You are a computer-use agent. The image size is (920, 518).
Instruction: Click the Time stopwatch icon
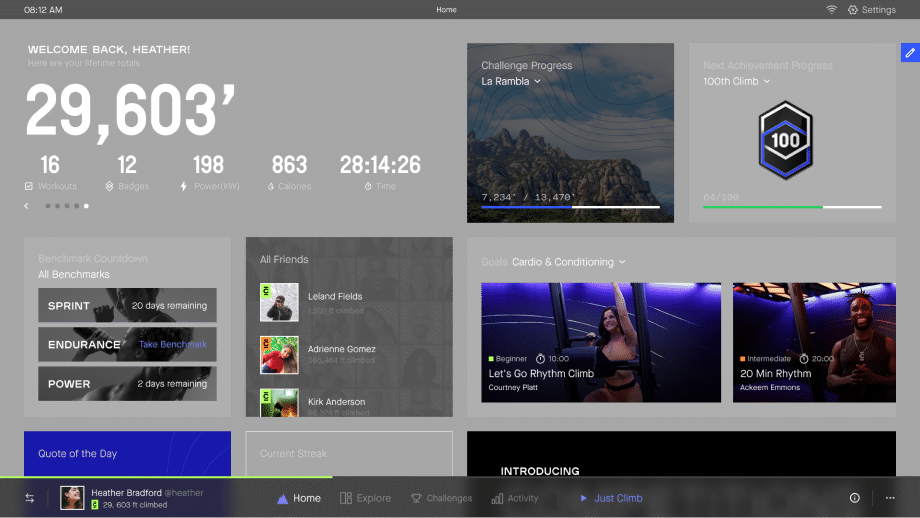click(x=368, y=186)
